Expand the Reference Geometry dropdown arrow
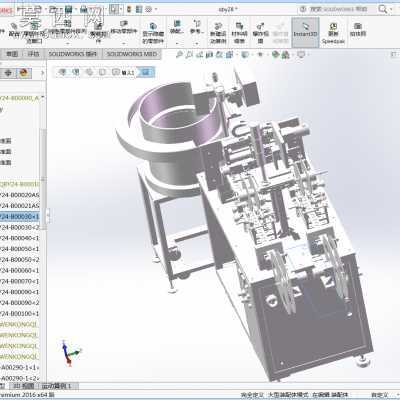This screenshot has height=400, width=400. [197, 43]
